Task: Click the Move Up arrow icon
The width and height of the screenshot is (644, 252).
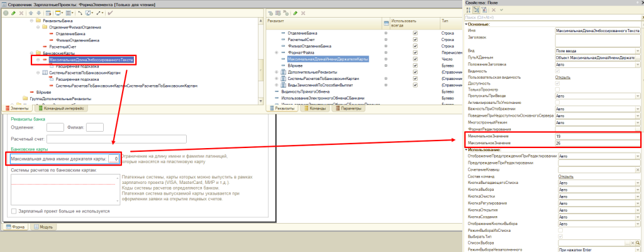Action: [31, 13]
